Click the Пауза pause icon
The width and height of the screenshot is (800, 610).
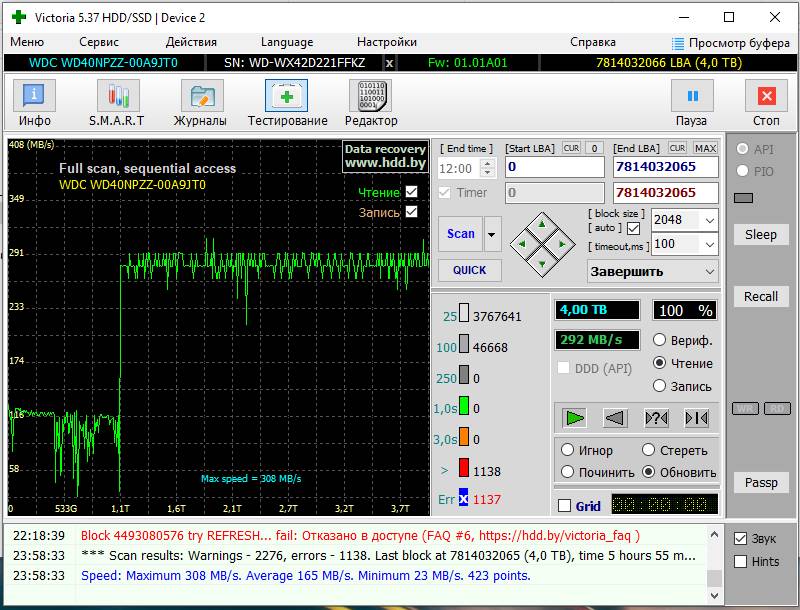(691, 97)
